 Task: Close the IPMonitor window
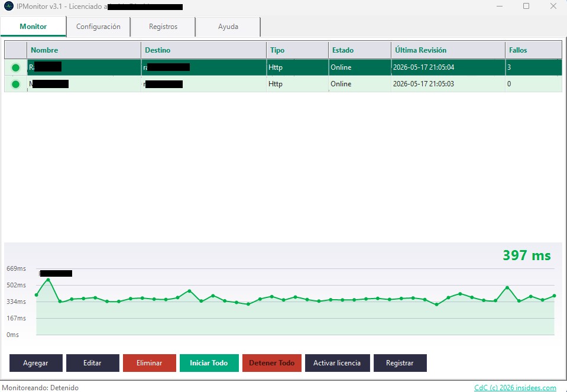coord(553,6)
